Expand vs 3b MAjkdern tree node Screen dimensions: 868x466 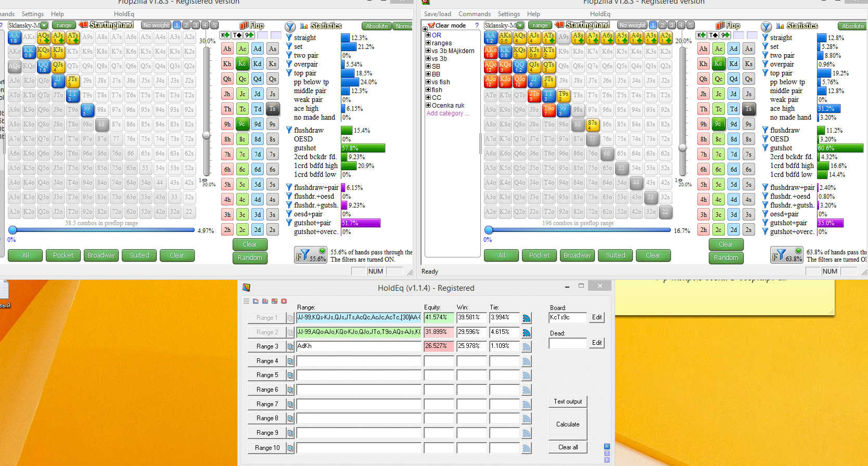click(428, 51)
